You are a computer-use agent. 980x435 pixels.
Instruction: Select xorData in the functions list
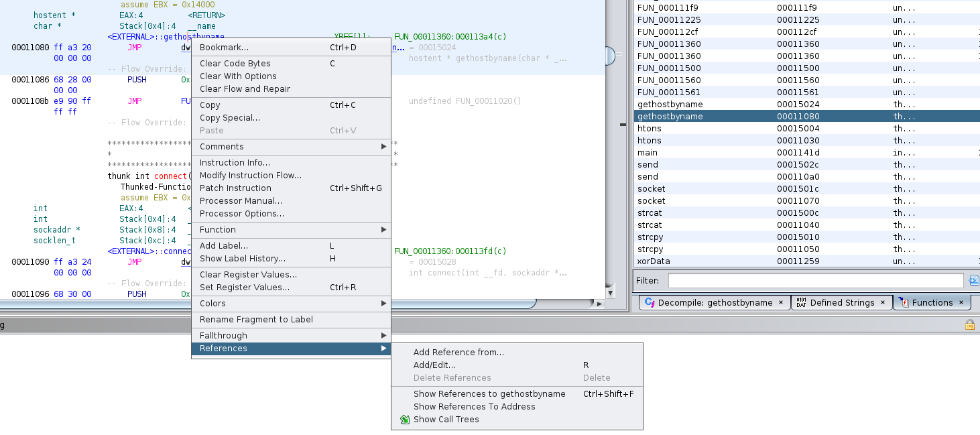point(654,261)
